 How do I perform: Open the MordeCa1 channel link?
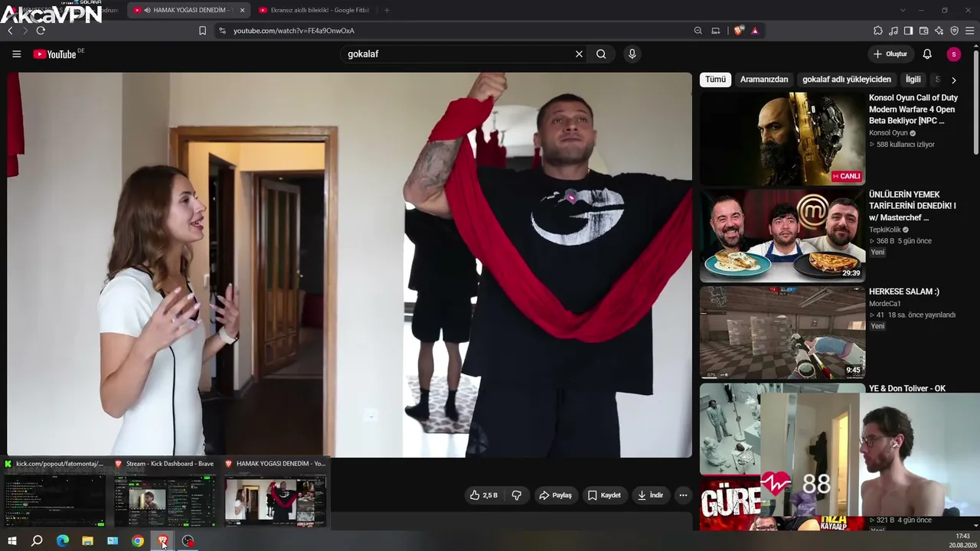click(x=885, y=304)
